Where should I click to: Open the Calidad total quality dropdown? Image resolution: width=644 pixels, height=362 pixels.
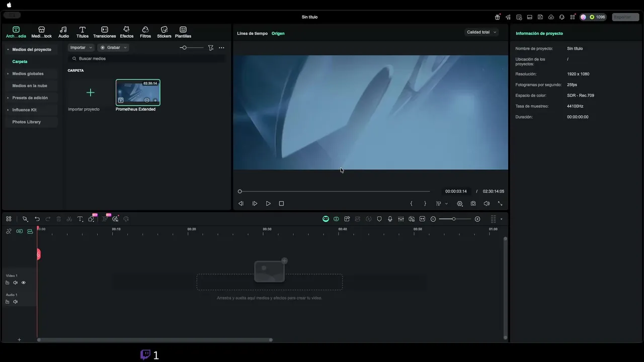(481, 32)
